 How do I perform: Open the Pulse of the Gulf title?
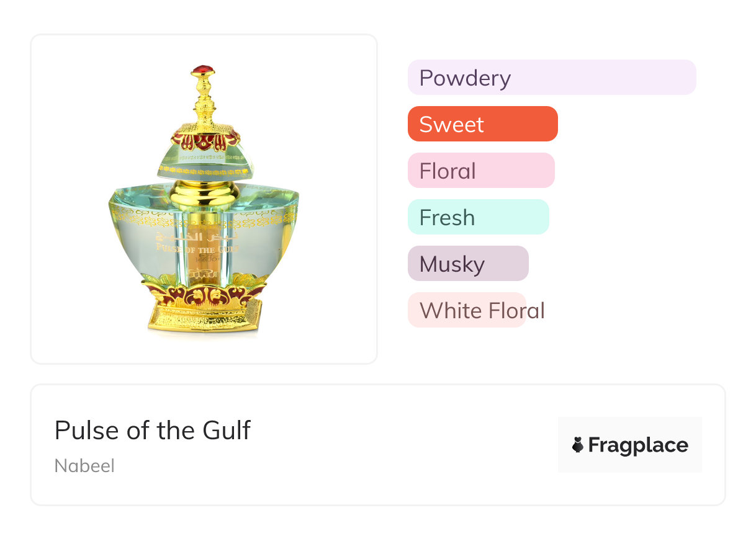(153, 430)
